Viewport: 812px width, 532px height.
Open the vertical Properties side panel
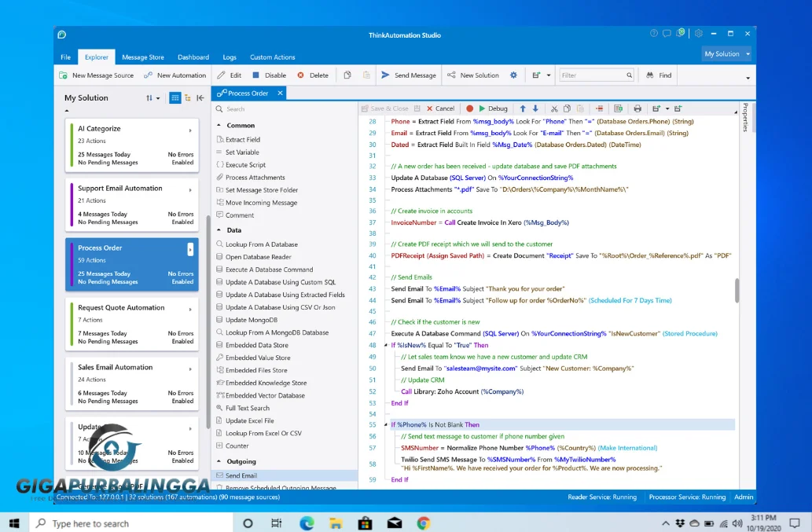coord(745,117)
